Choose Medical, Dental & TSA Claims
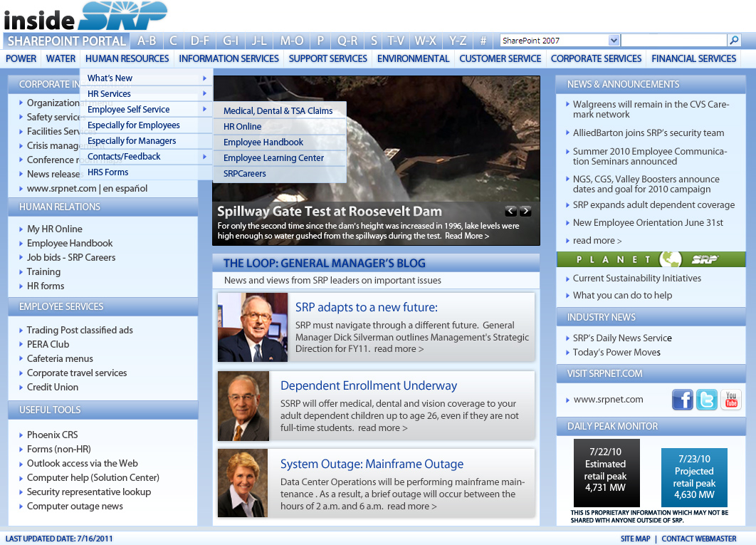This screenshot has width=756, height=545. tap(279, 110)
